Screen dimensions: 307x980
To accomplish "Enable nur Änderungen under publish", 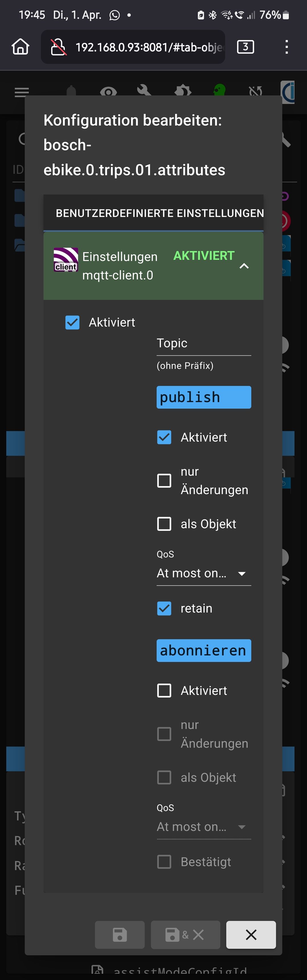I will [x=164, y=480].
